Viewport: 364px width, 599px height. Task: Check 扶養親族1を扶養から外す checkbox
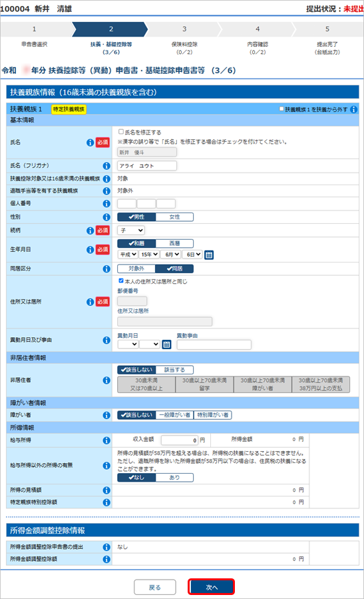point(281,109)
